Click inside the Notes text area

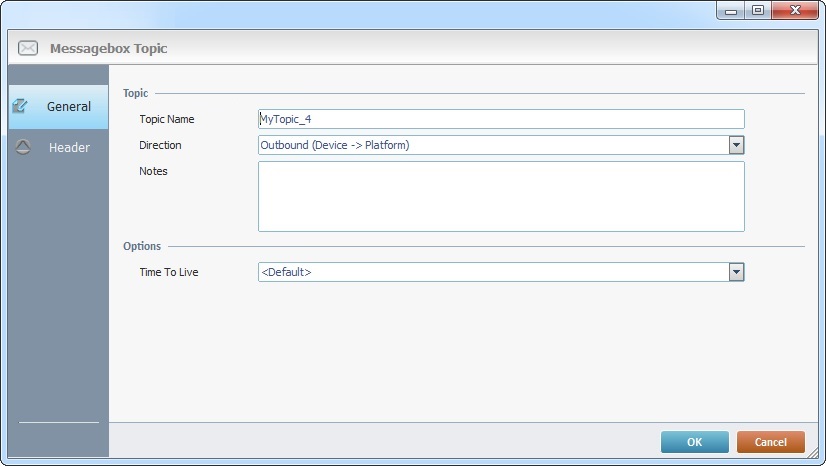coord(500,196)
